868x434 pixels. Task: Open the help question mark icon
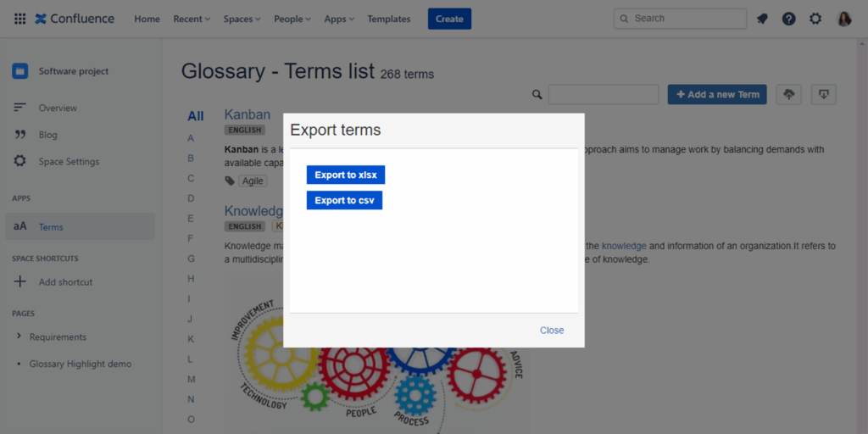789,19
